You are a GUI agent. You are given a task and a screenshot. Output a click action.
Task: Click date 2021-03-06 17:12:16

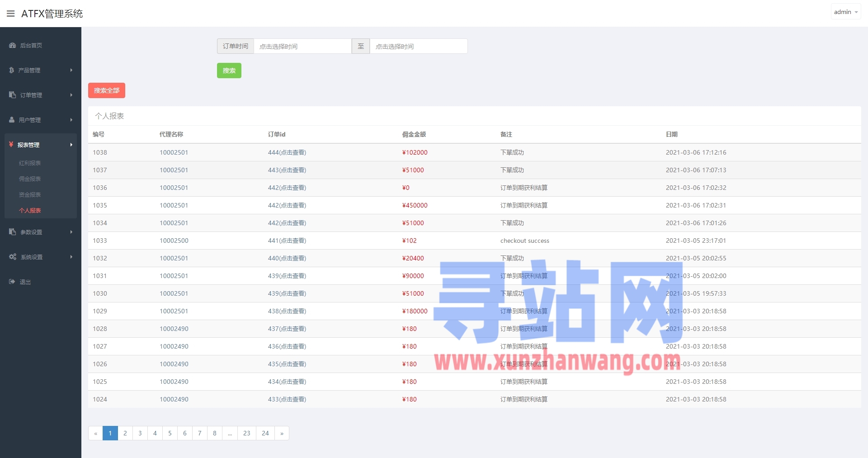click(696, 152)
